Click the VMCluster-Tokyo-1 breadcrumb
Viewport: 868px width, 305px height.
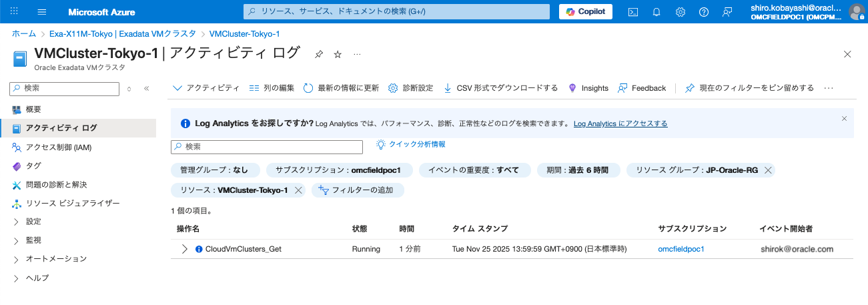244,33
